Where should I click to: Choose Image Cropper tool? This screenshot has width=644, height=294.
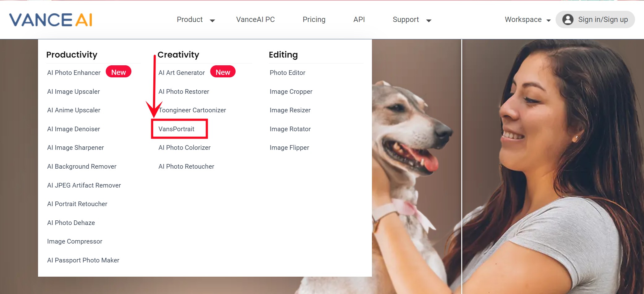click(x=291, y=92)
